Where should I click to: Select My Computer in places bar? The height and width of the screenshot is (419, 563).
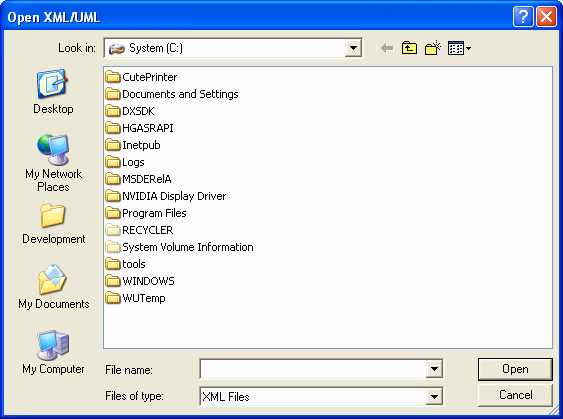pos(53,353)
